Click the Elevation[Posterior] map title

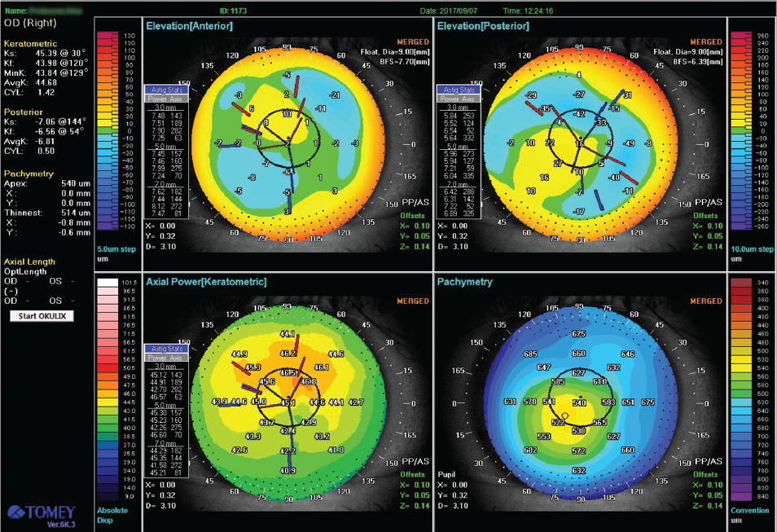483,27
